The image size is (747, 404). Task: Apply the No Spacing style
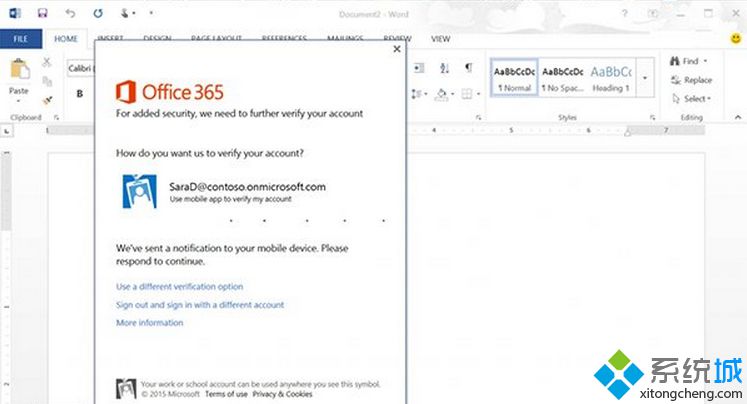563,78
